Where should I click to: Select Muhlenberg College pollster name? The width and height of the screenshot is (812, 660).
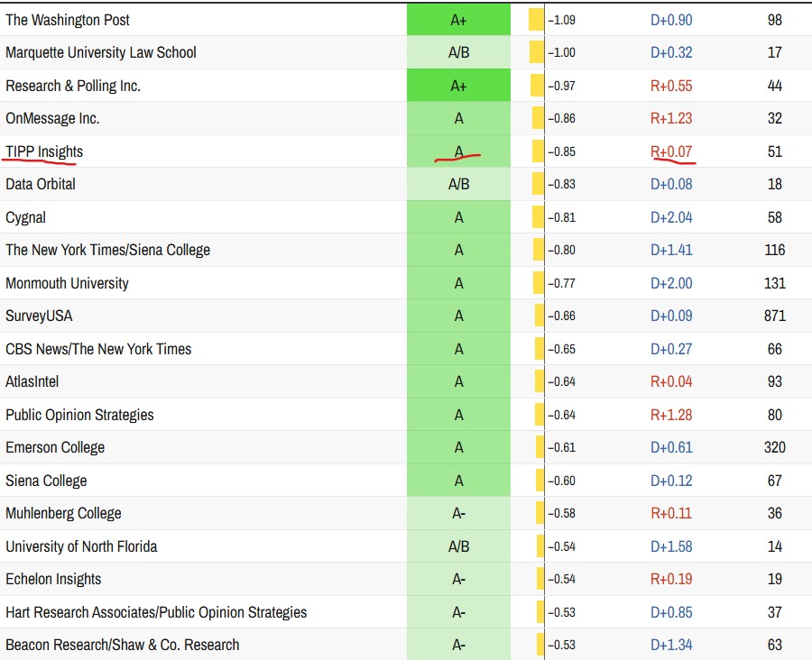click(x=63, y=512)
